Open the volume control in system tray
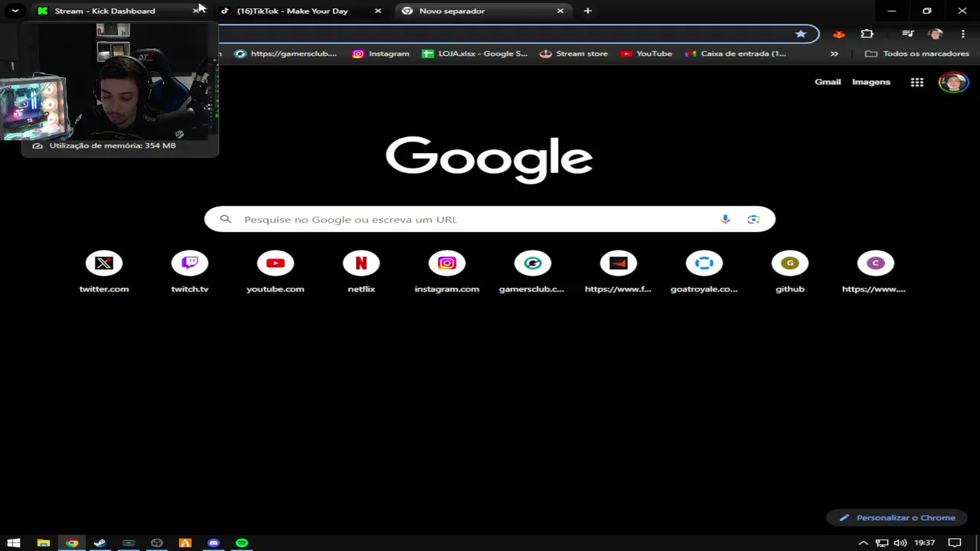980x551 pixels. (900, 543)
